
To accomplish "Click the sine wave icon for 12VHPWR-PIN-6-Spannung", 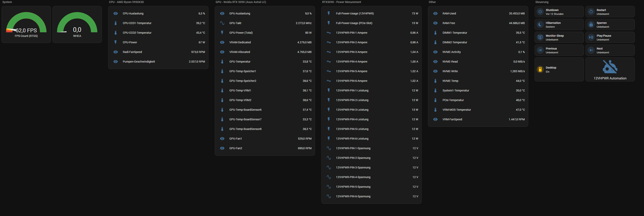I will pyautogui.click(x=329, y=197).
